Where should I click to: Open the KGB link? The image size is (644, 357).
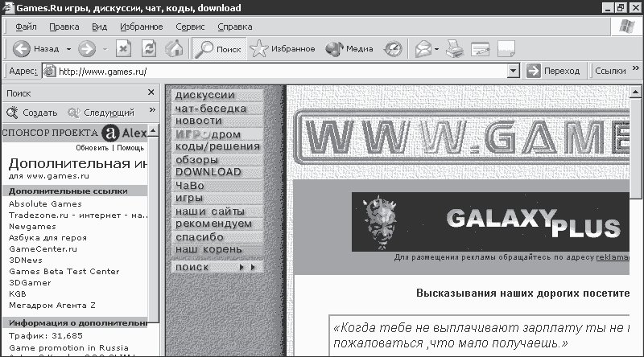pyautogui.click(x=17, y=294)
